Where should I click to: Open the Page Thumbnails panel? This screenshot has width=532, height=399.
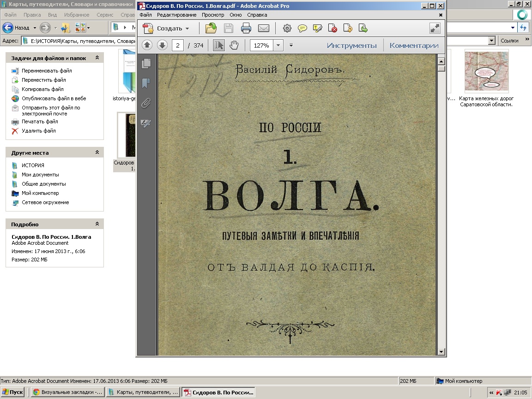coord(146,63)
